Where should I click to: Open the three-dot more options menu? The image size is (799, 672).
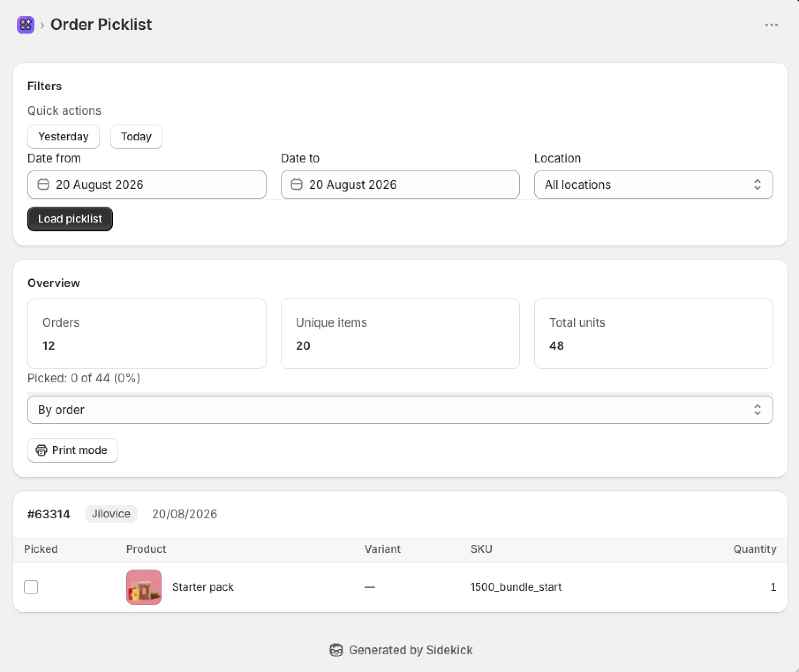pos(771,25)
